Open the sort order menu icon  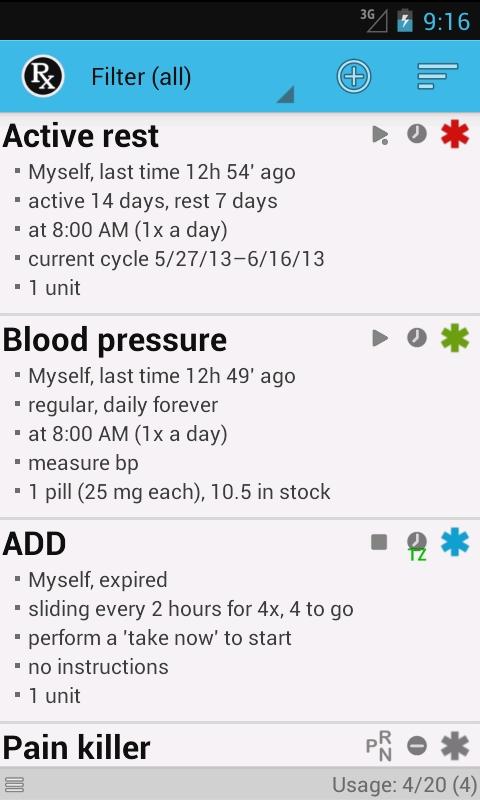438,77
